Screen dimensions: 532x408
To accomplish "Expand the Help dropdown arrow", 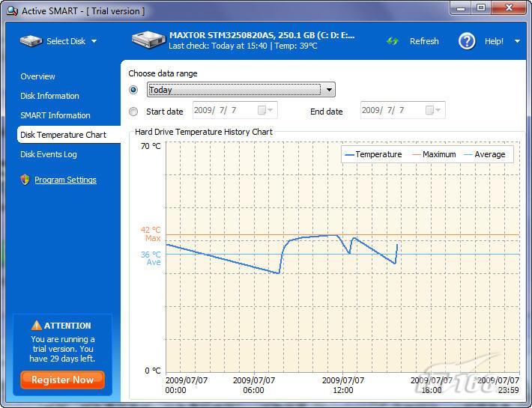I will 517,41.
